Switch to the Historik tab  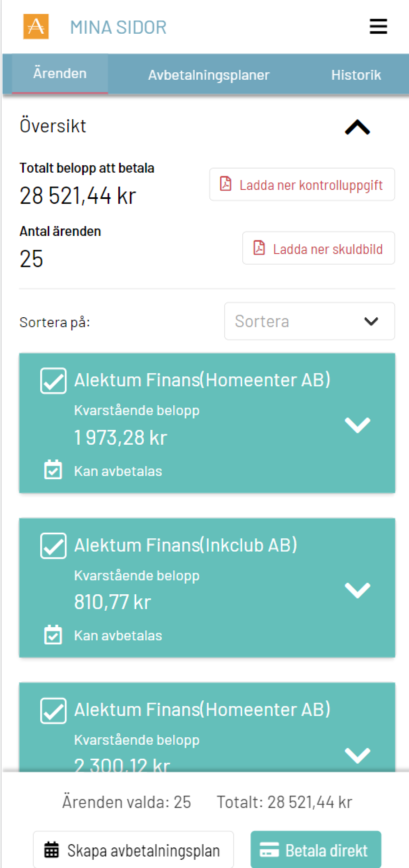coord(356,75)
